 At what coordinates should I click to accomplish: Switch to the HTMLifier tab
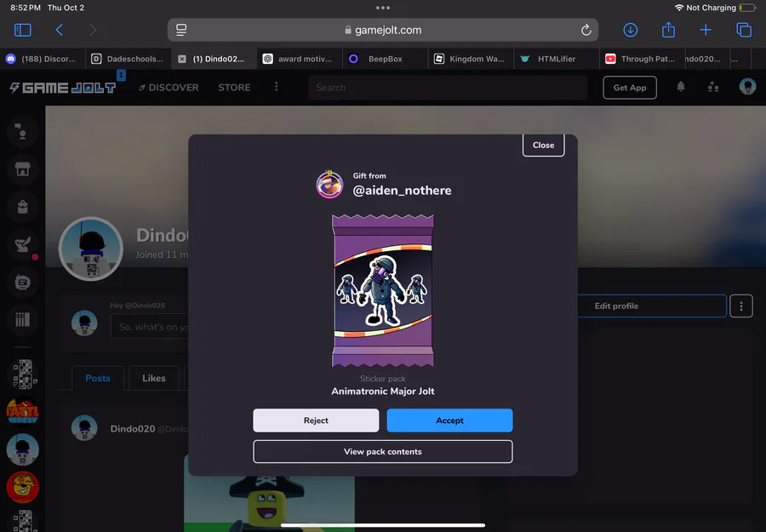click(x=557, y=59)
